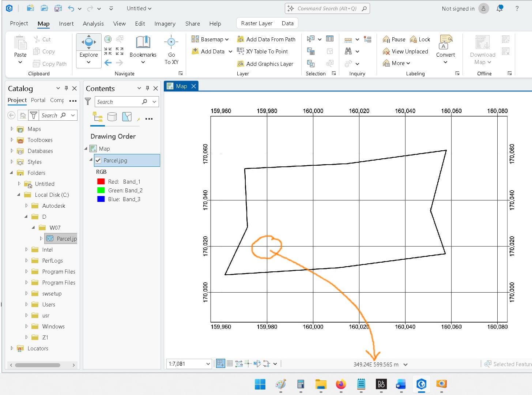Pause labeling
The image size is (532, 395).
pos(394,39)
